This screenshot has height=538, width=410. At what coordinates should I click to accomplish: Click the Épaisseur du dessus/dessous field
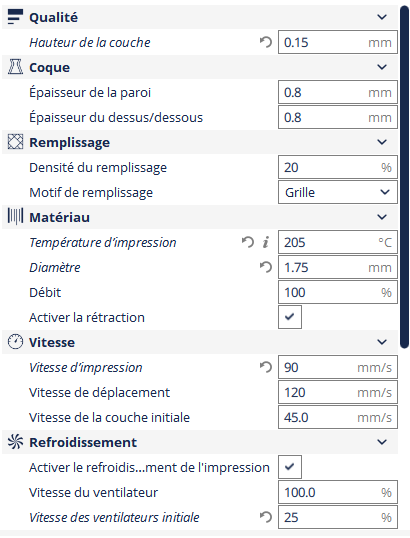[338, 117]
